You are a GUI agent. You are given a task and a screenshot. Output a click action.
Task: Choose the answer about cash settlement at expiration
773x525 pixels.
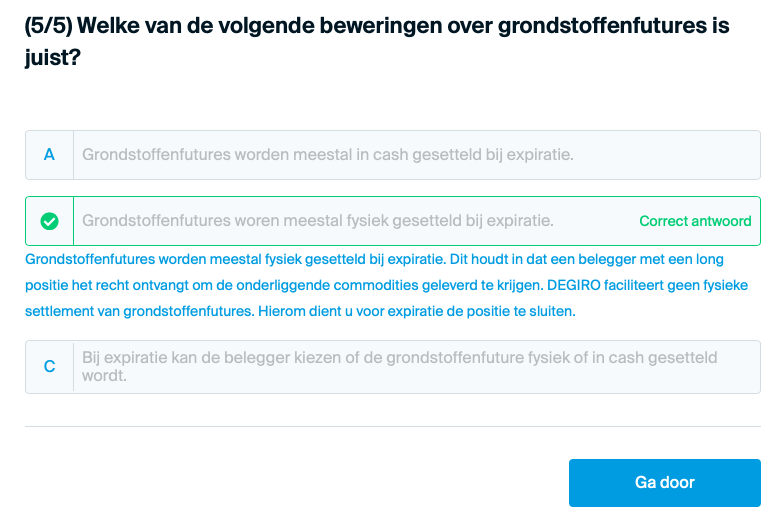point(393,155)
